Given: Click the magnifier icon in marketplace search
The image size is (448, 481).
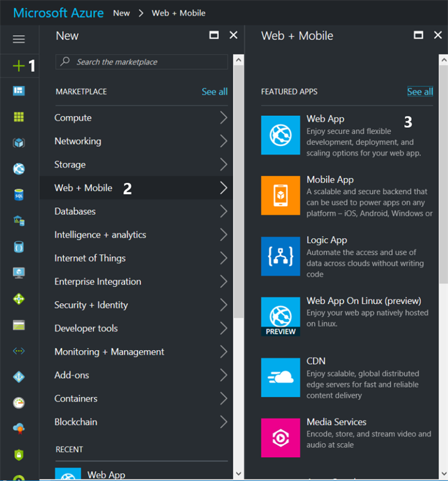Looking at the screenshot, I should click(65, 61).
